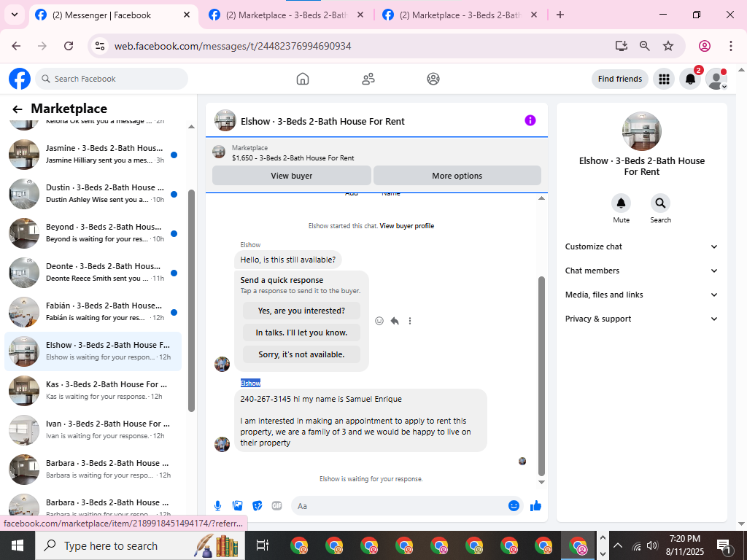This screenshot has width=747, height=560.
Task: Open Kas conversation in list
Action: click(x=93, y=391)
